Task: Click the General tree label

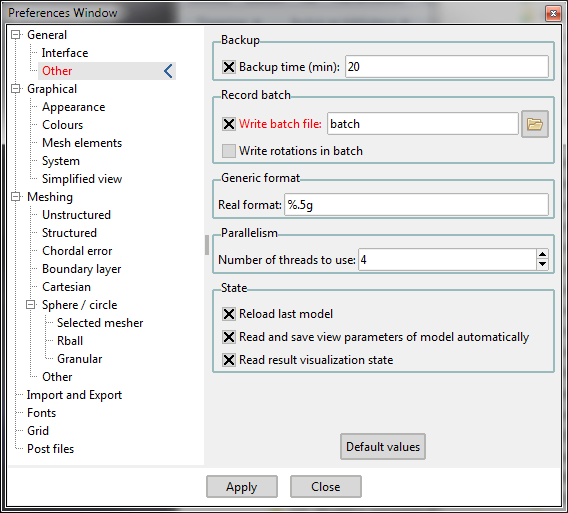Action: click(47, 35)
